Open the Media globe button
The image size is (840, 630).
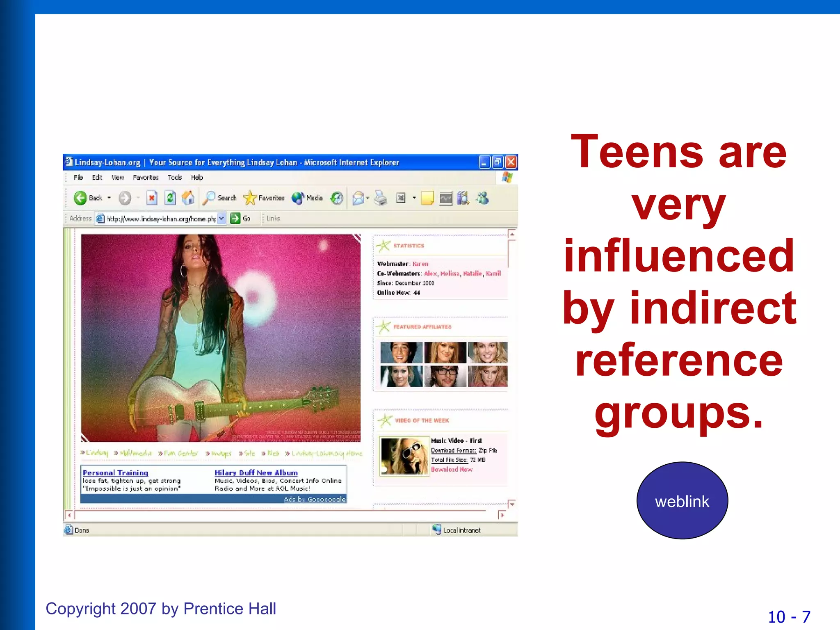[298, 198]
